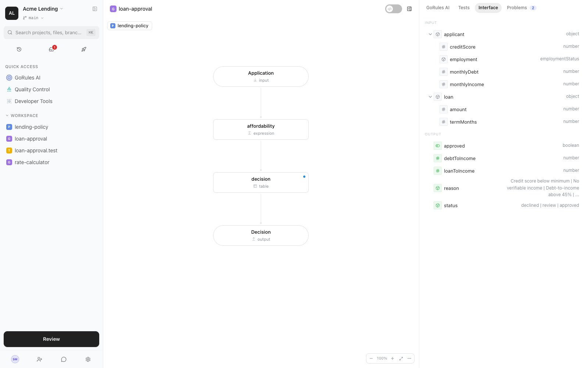Click the creditScore number icon

point(444,47)
